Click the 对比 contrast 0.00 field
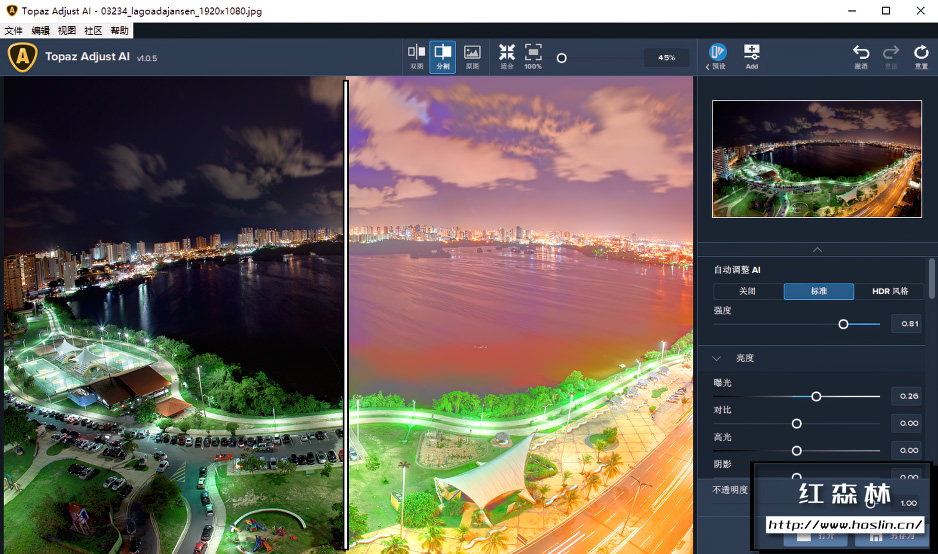 (906, 423)
